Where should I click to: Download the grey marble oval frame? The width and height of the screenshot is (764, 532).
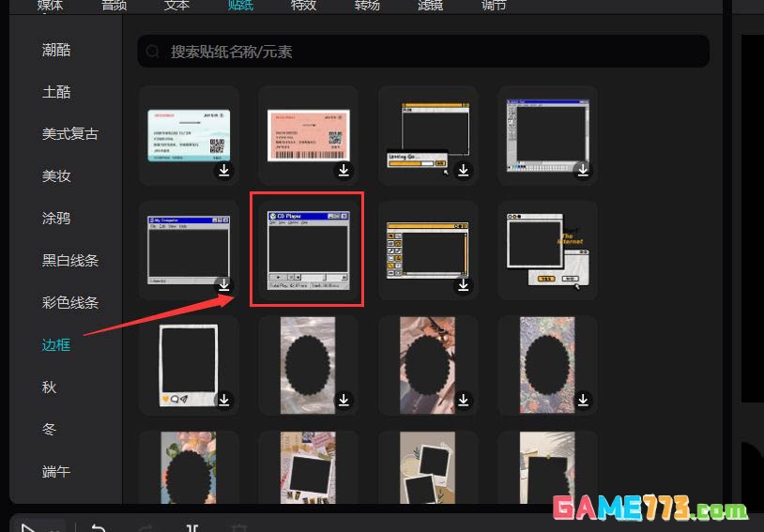[344, 400]
